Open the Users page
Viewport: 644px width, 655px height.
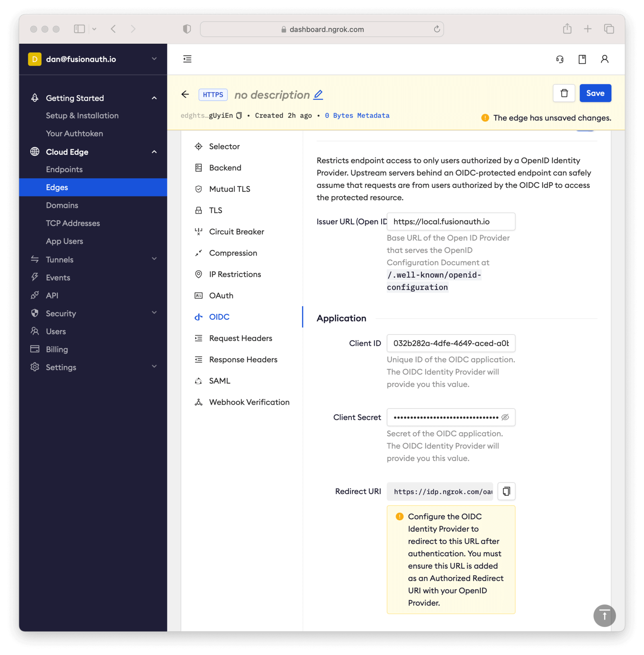click(56, 332)
